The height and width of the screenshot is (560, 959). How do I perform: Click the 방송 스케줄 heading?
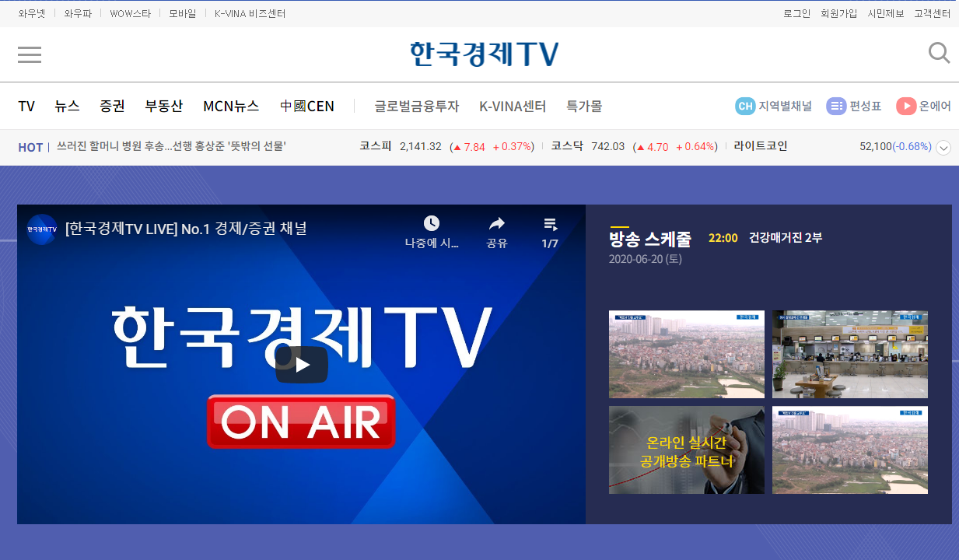coord(650,239)
